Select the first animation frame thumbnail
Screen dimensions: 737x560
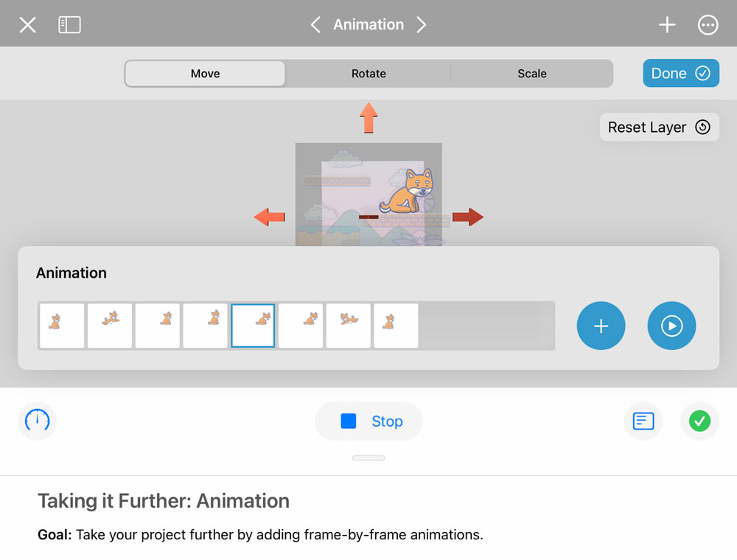[62, 326]
